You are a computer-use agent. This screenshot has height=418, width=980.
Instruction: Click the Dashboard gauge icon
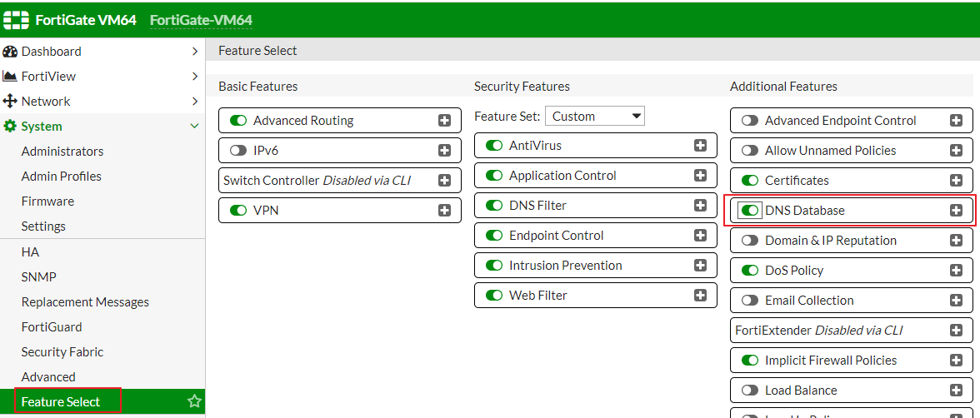[10, 52]
